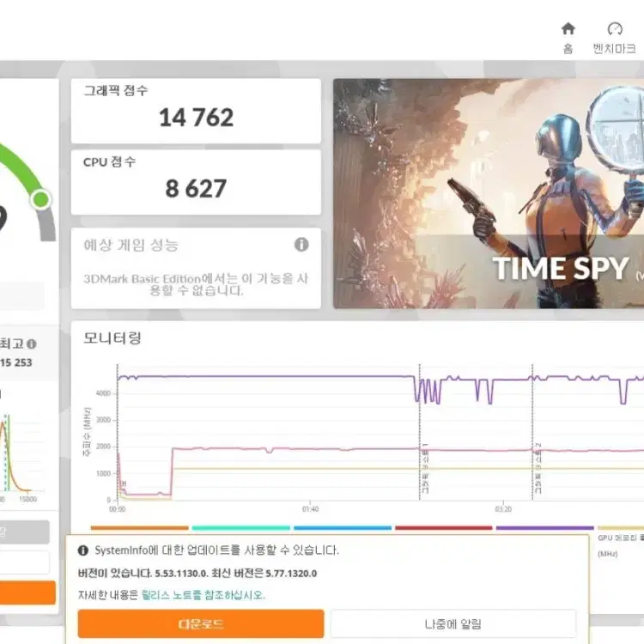Choose 나중에 알림 to be reminded later

pos(453,624)
